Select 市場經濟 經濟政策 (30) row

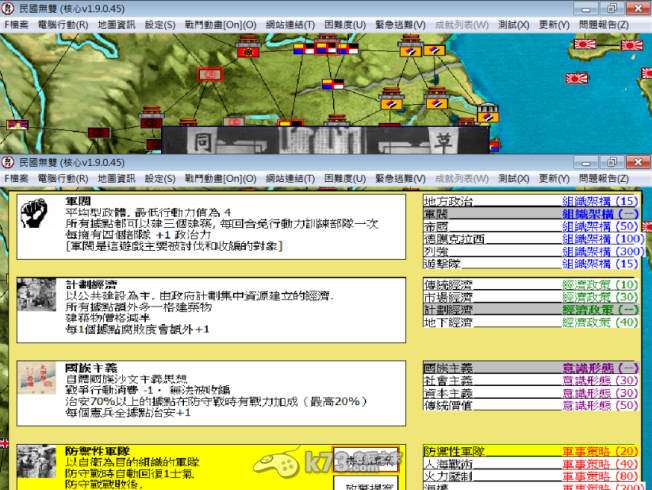(531, 297)
